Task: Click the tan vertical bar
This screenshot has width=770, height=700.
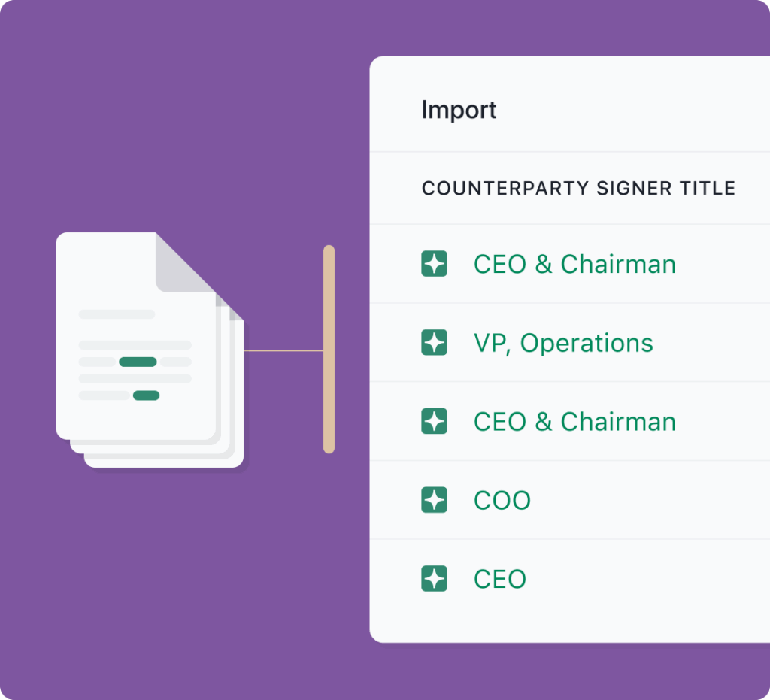Action: [329, 349]
